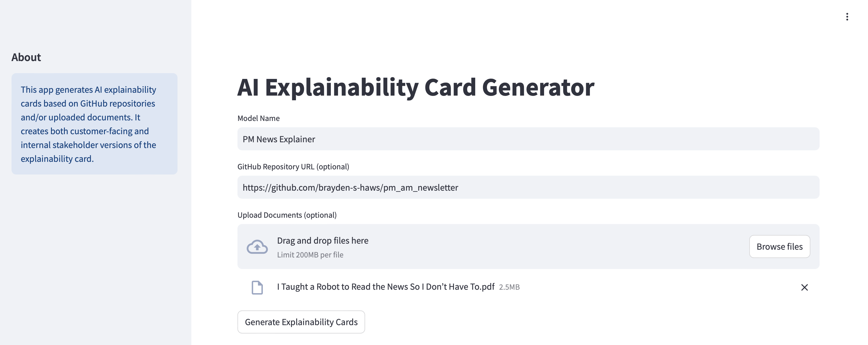The height and width of the screenshot is (345, 868).
Task: Click the About heading in the sidebar
Action: point(26,57)
